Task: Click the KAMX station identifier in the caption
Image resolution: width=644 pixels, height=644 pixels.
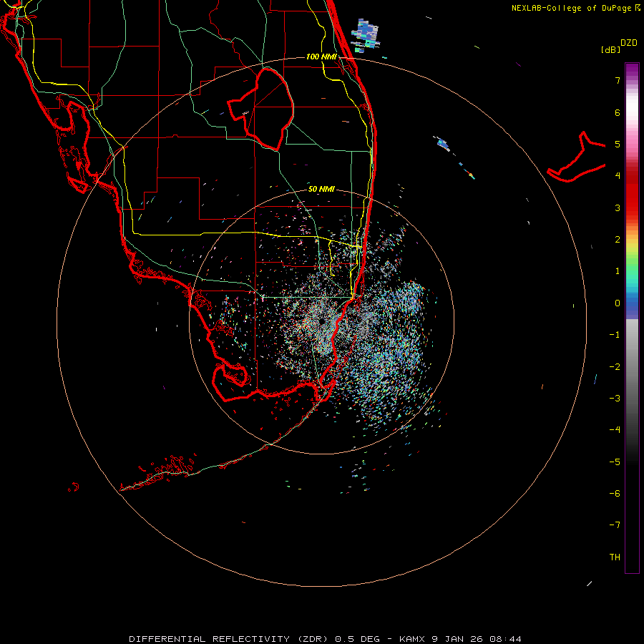Action: pos(413,639)
